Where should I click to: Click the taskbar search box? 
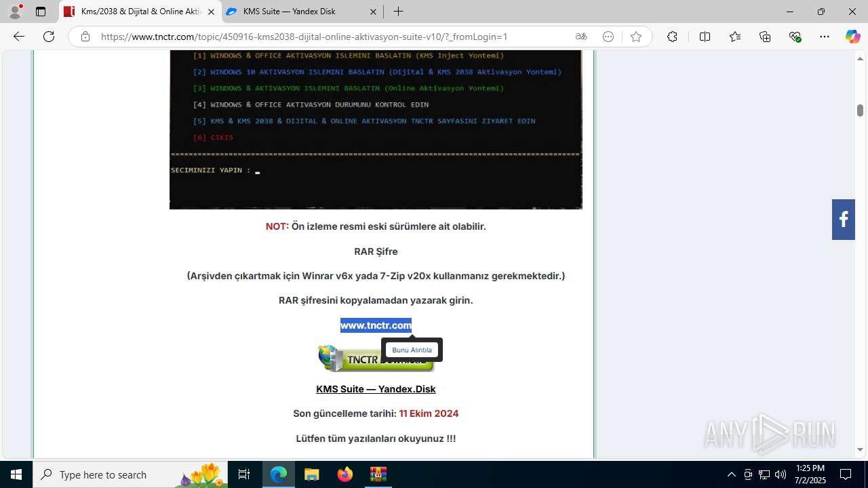pyautogui.click(x=130, y=474)
